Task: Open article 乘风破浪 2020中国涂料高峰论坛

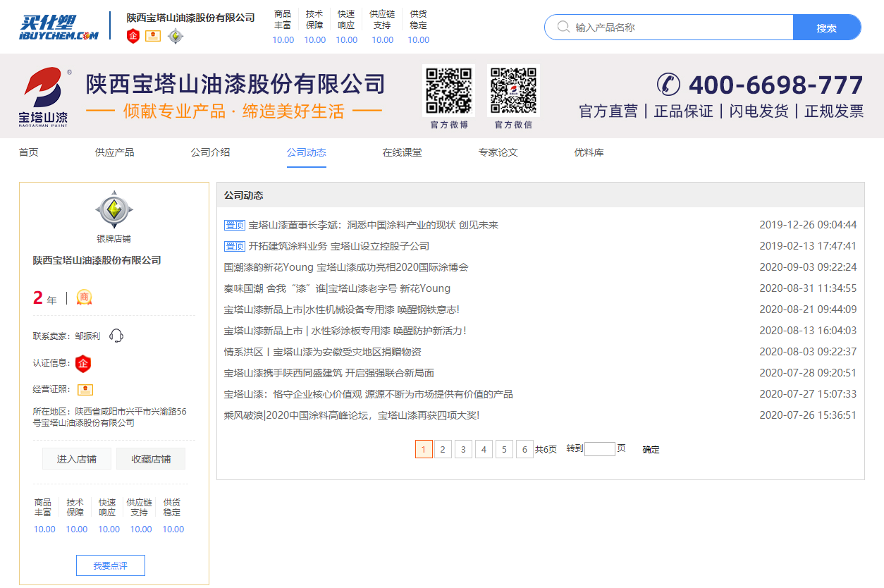Action: [352, 415]
